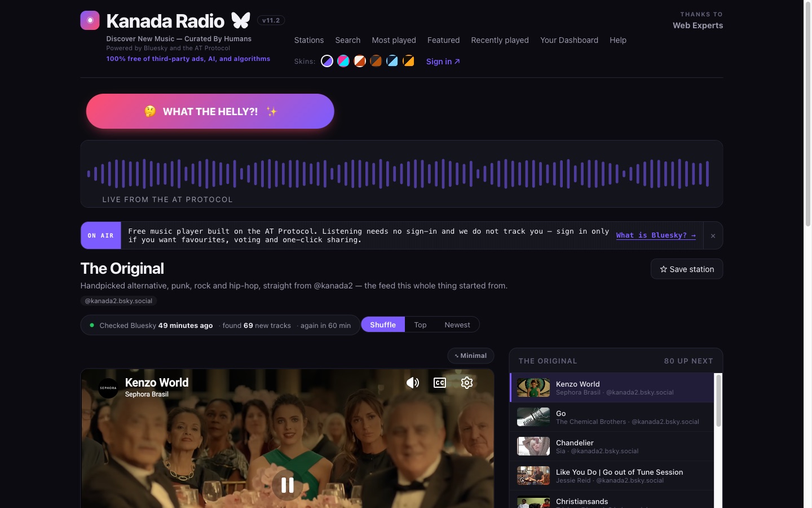The height and width of the screenshot is (508, 812).
Task: Select Christiansands in the up-next list
Action: pyautogui.click(x=612, y=500)
